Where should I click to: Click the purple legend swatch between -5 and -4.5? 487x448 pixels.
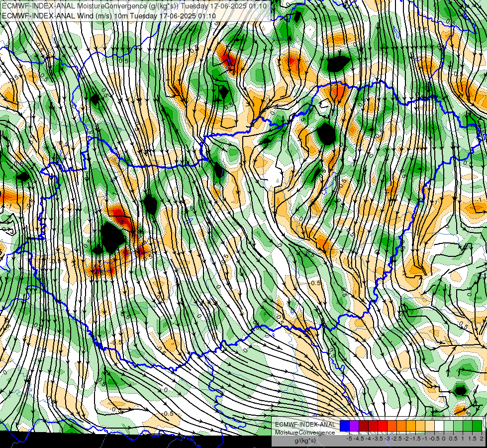pos(354,426)
